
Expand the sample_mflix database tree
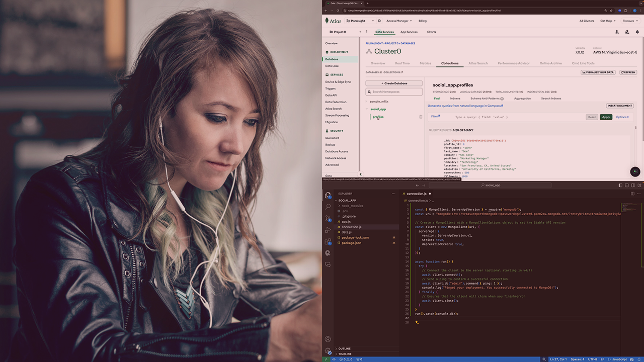click(367, 102)
